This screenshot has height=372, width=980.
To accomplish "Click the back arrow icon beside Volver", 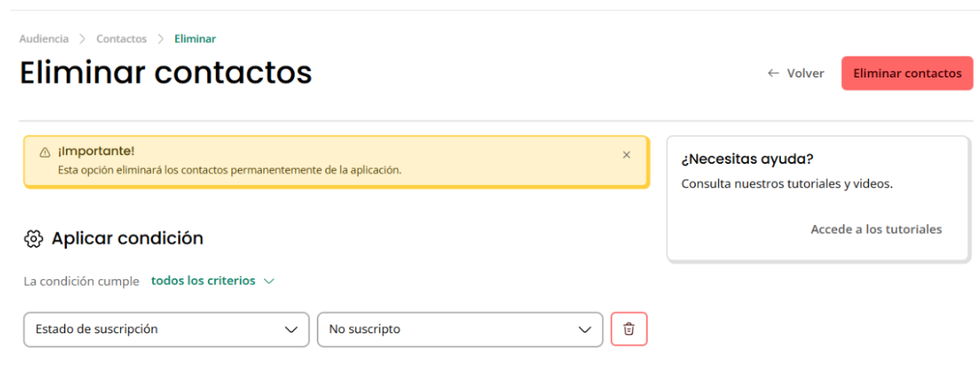I will pyautogui.click(x=774, y=73).
